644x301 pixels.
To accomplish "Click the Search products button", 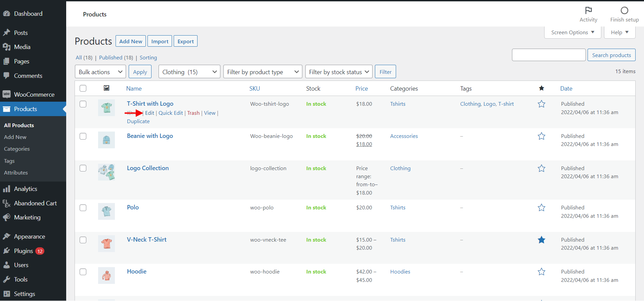I will click(x=611, y=55).
